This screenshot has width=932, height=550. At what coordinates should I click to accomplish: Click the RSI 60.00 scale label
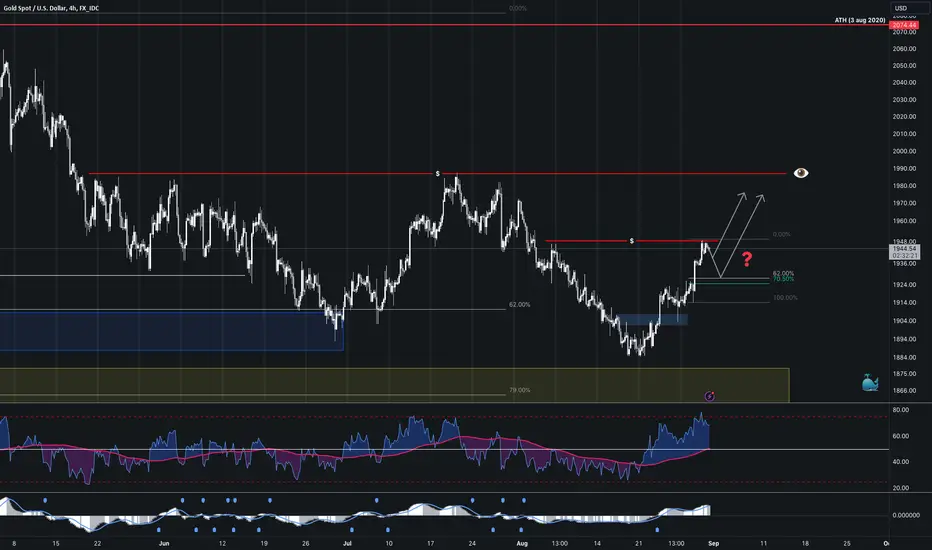(900, 436)
